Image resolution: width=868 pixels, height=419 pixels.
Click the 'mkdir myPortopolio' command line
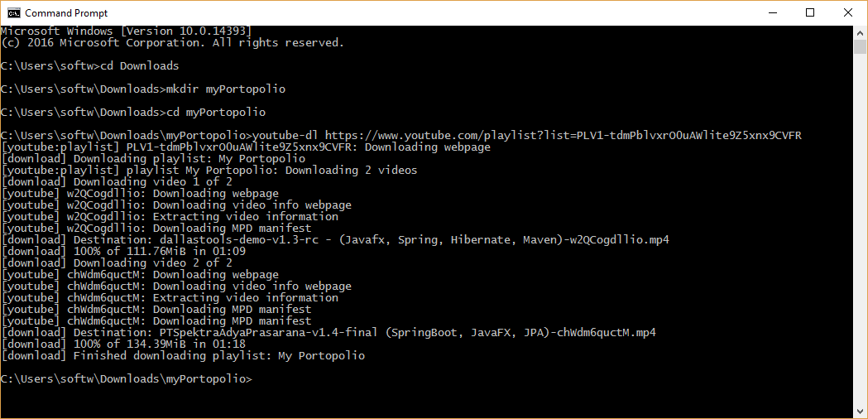coord(143,89)
